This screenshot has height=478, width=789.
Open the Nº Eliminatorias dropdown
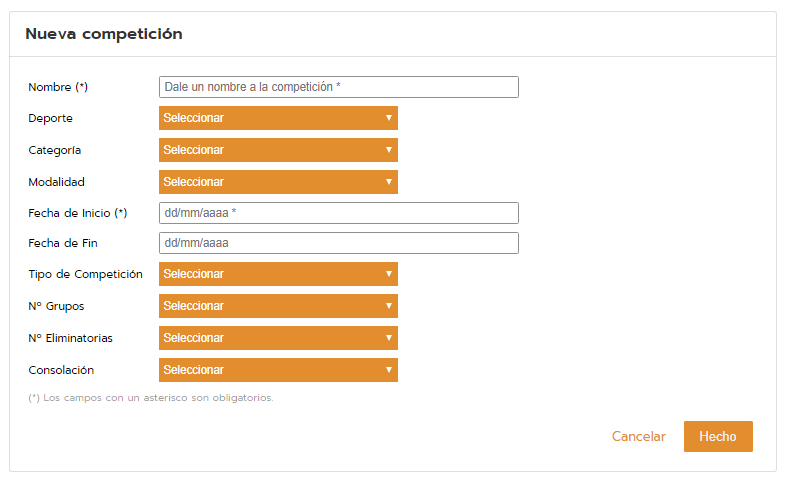click(278, 338)
